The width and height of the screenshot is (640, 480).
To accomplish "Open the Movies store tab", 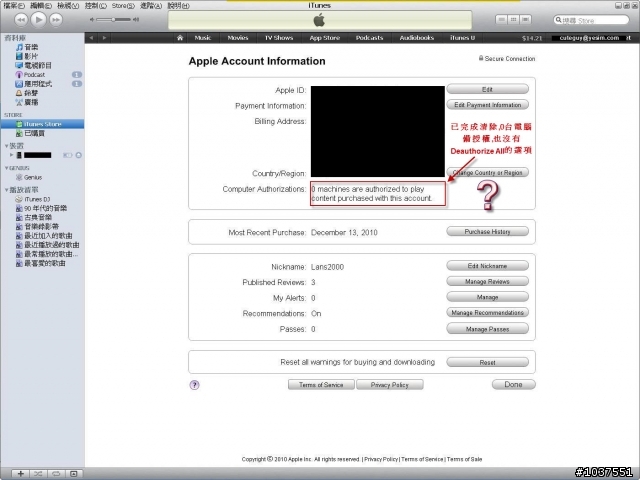I will [x=238, y=38].
